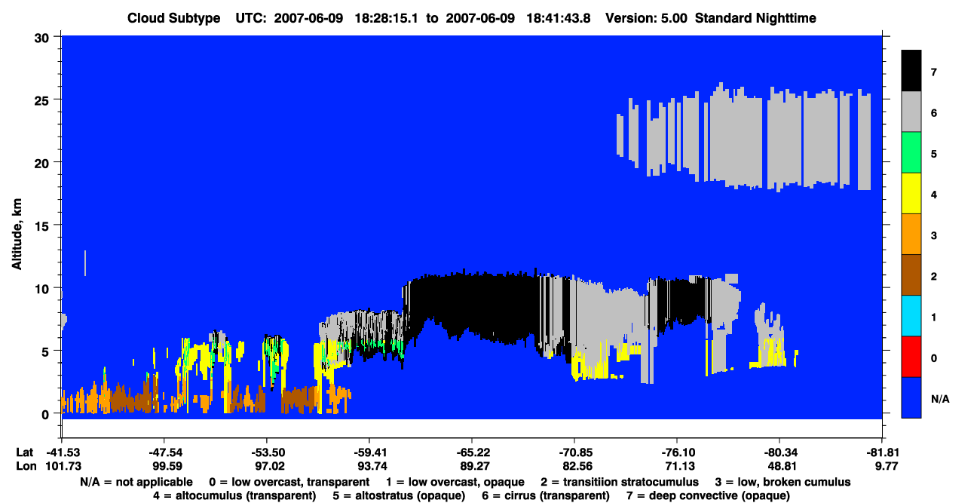Screen dimensions: 980x503
Task: Click legend text 'N/A = not applicable'
Action: point(136,482)
